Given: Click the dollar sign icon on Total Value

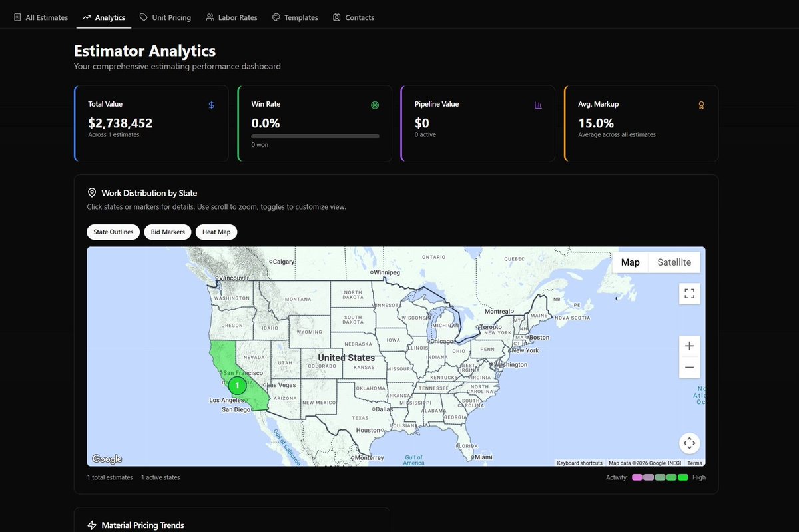Looking at the screenshot, I should (212, 105).
